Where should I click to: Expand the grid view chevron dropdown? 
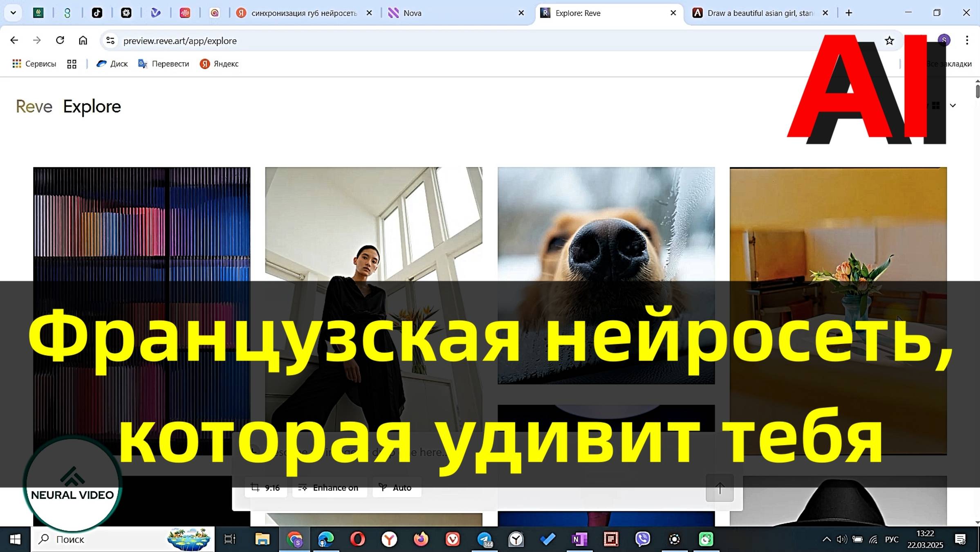point(953,106)
